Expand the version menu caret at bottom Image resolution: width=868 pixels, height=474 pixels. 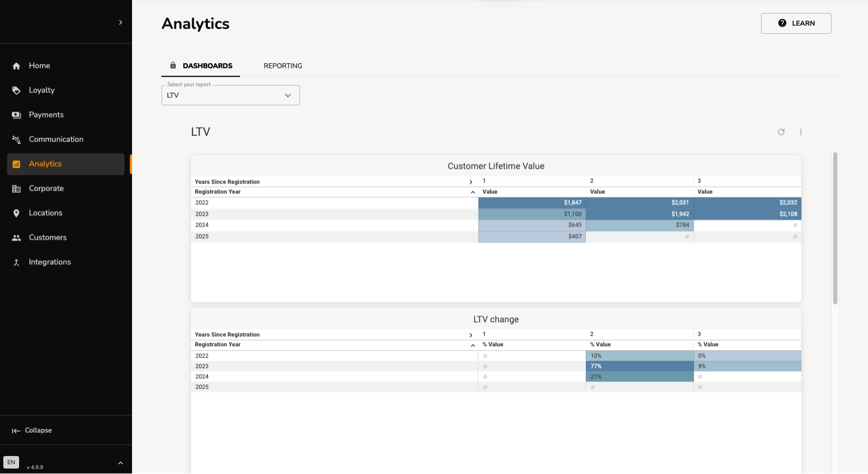coord(121,463)
